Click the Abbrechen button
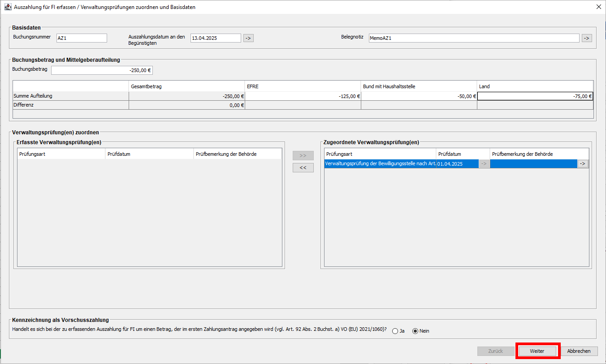This screenshot has height=364, width=606. pyautogui.click(x=579, y=351)
